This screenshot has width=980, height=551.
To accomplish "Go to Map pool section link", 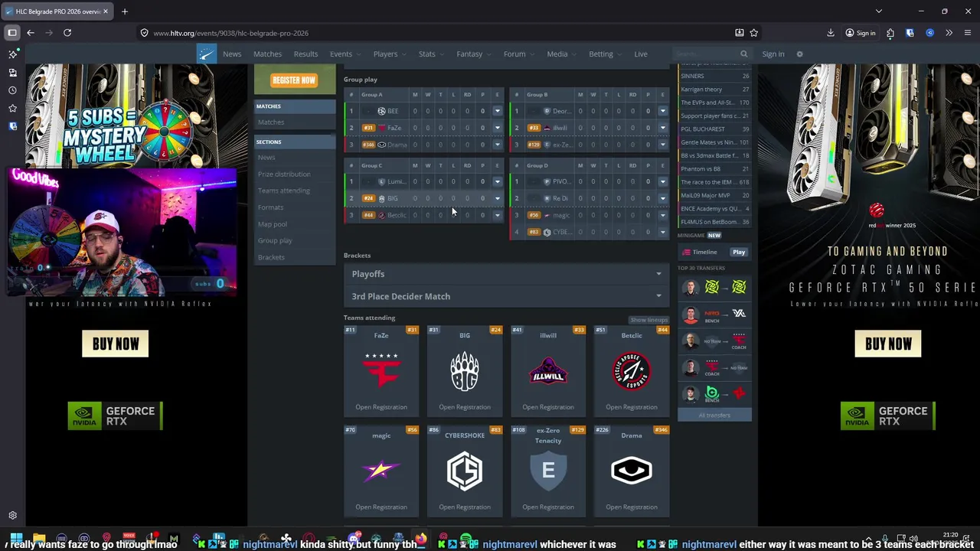I will click(273, 224).
